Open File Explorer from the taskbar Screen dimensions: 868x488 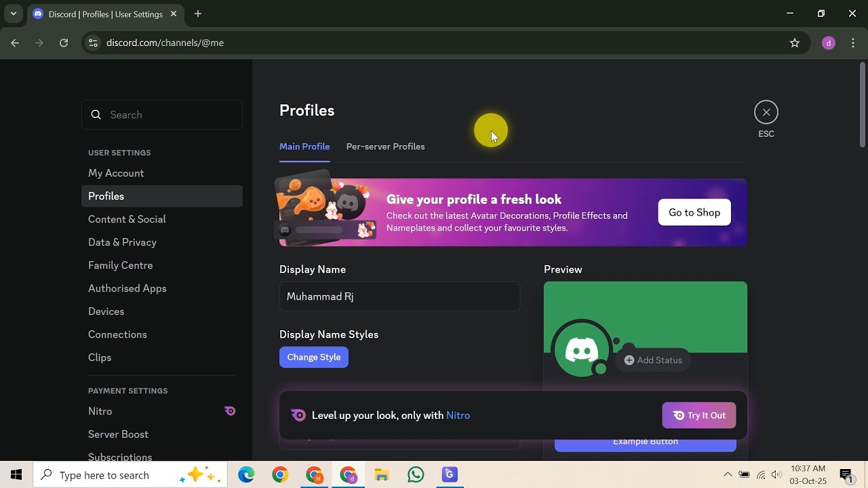[x=382, y=475]
